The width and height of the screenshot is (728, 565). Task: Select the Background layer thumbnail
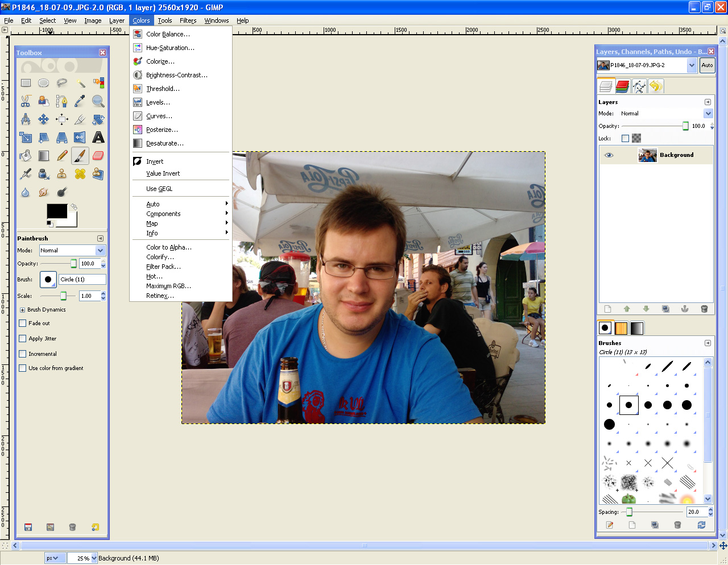(x=647, y=155)
